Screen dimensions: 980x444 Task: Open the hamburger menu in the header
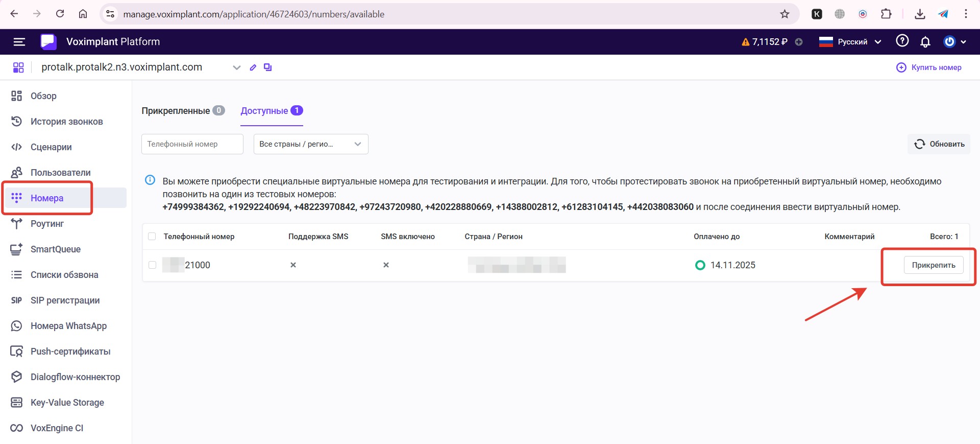click(x=19, y=42)
